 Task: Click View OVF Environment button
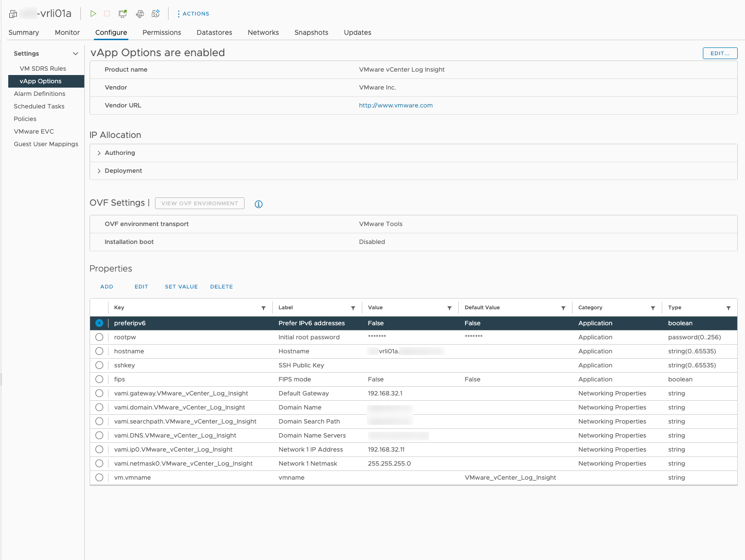coord(200,203)
